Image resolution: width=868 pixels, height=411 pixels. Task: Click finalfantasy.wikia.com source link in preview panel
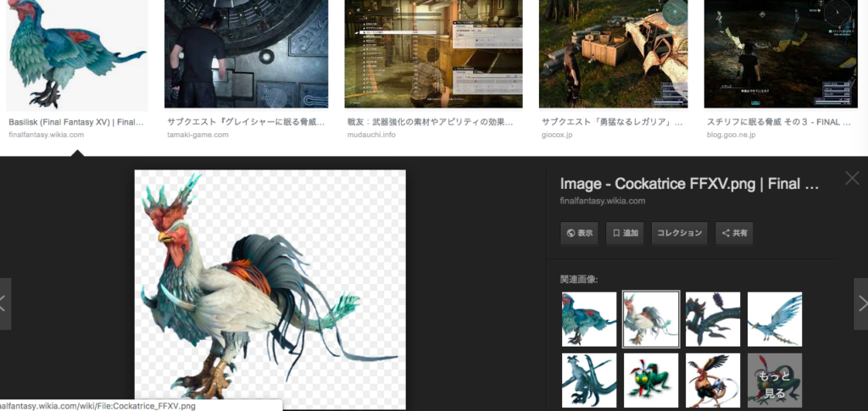pos(603,201)
